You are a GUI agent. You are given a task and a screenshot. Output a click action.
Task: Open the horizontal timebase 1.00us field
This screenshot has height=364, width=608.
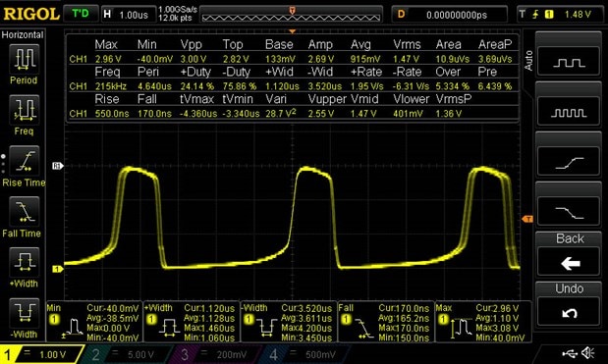pyautogui.click(x=129, y=15)
